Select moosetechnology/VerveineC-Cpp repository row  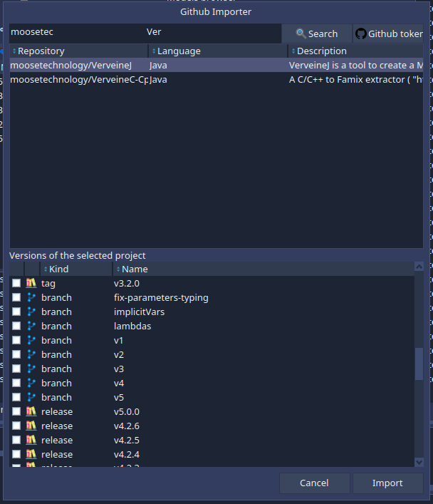(x=216, y=79)
